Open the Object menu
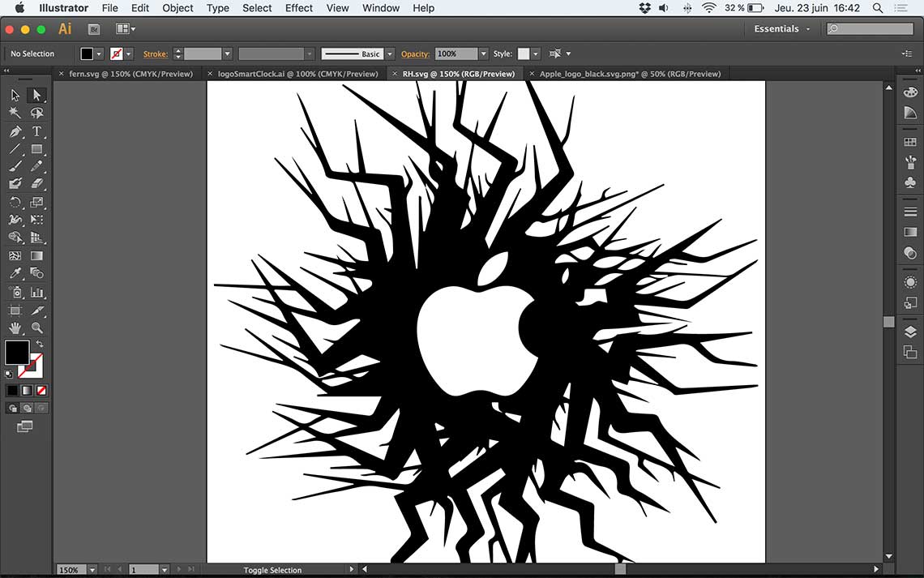Viewport: 924px width, 578px height. [178, 7]
